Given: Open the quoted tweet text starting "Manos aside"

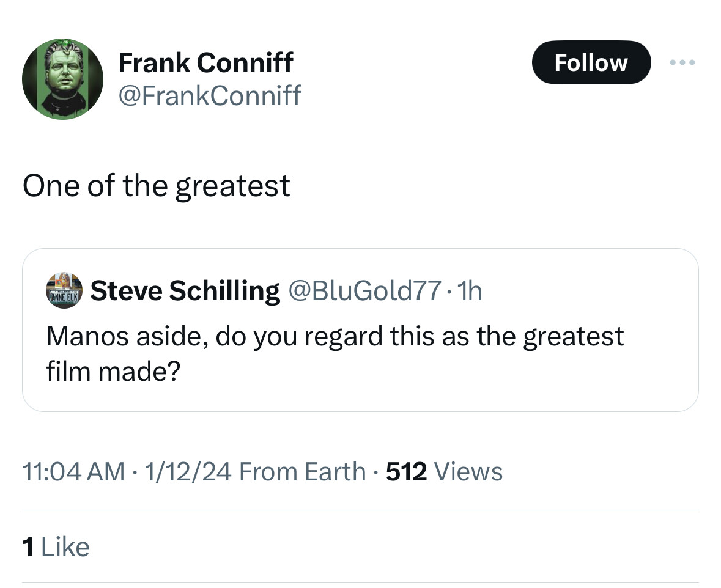Looking at the screenshot, I should coord(334,336).
